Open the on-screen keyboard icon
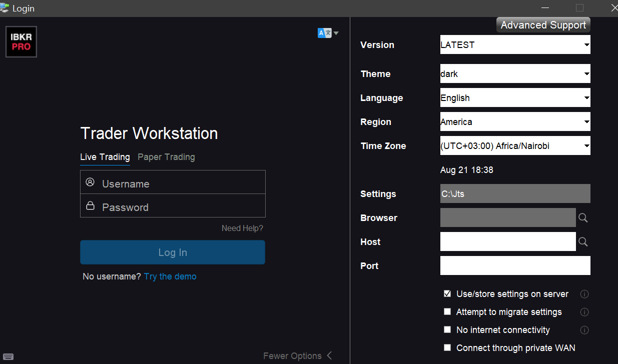The image size is (618, 364). pyautogui.click(x=8, y=357)
